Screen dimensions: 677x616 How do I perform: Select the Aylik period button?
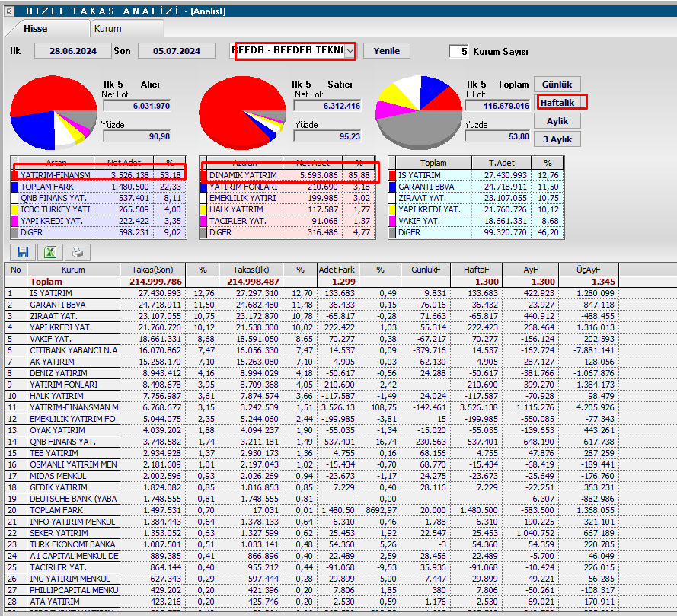click(557, 121)
